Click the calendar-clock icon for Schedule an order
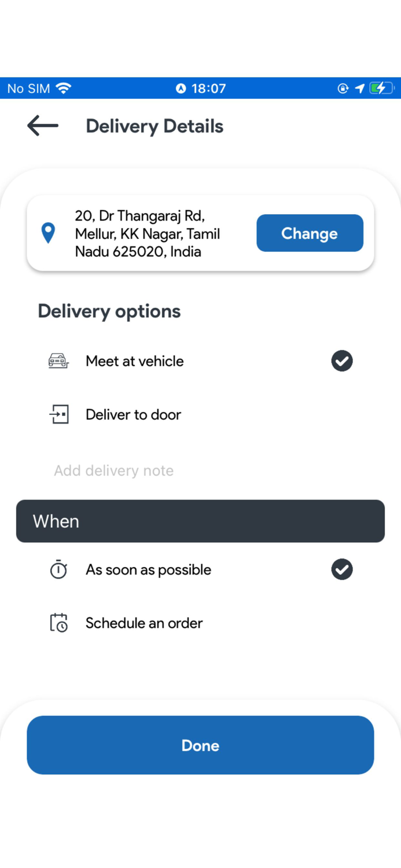The image size is (401, 868). pos(58,623)
